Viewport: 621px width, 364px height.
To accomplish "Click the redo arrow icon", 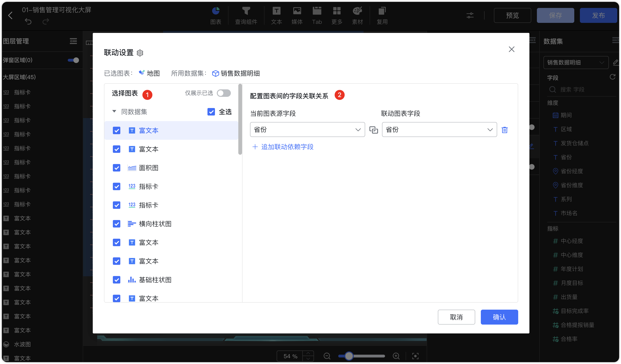I will tap(46, 22).
